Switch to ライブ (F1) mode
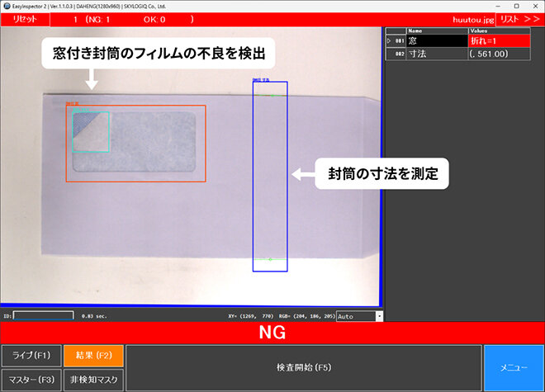This screenshot has height=392, width=545. (31, 356)
